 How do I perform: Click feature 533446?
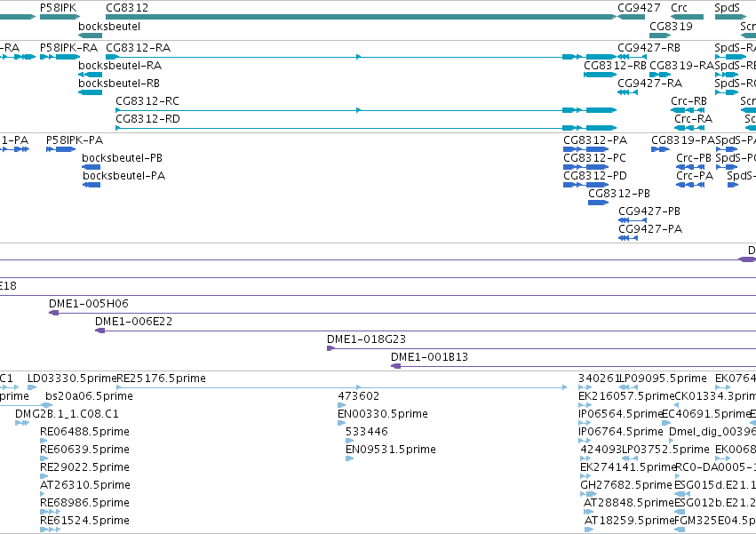click(x=349, y=441)
